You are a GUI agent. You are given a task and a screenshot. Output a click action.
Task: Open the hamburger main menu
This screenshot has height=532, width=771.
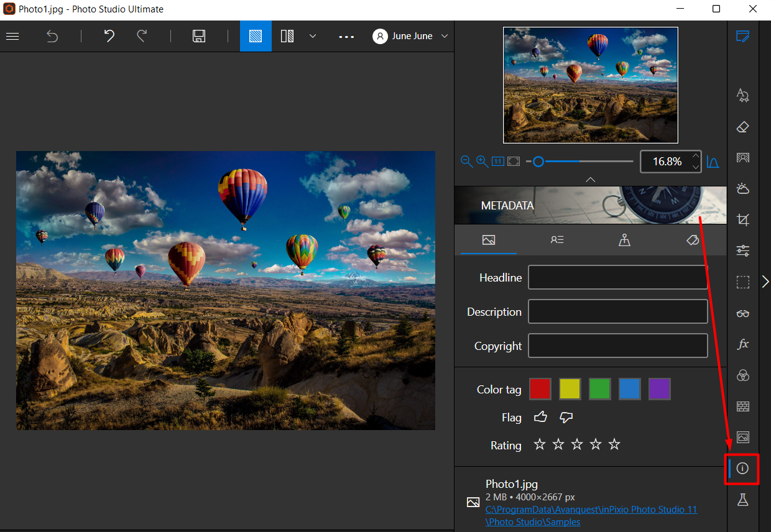pos(12,36)
